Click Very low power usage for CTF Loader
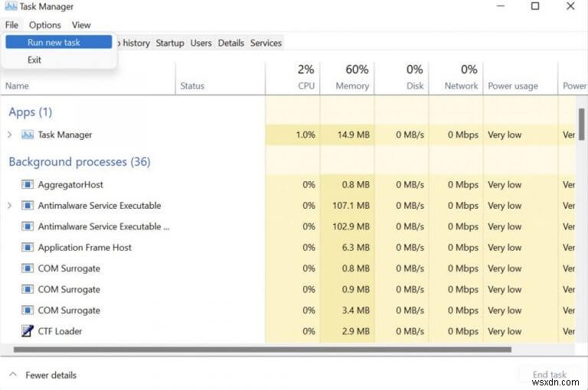Image resolution: width=588 pixels, height=390 pixels. point(505,331)
